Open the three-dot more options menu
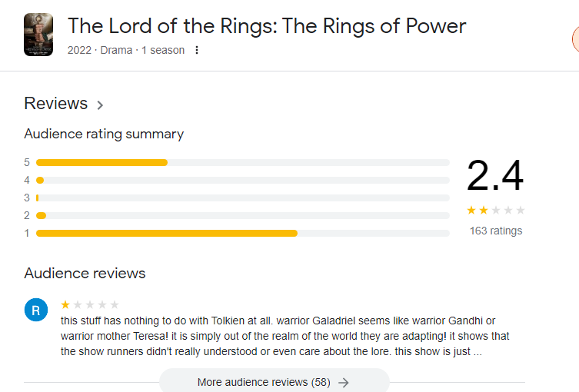The width and height of the screenshot is (579, 392). [197, 51]
